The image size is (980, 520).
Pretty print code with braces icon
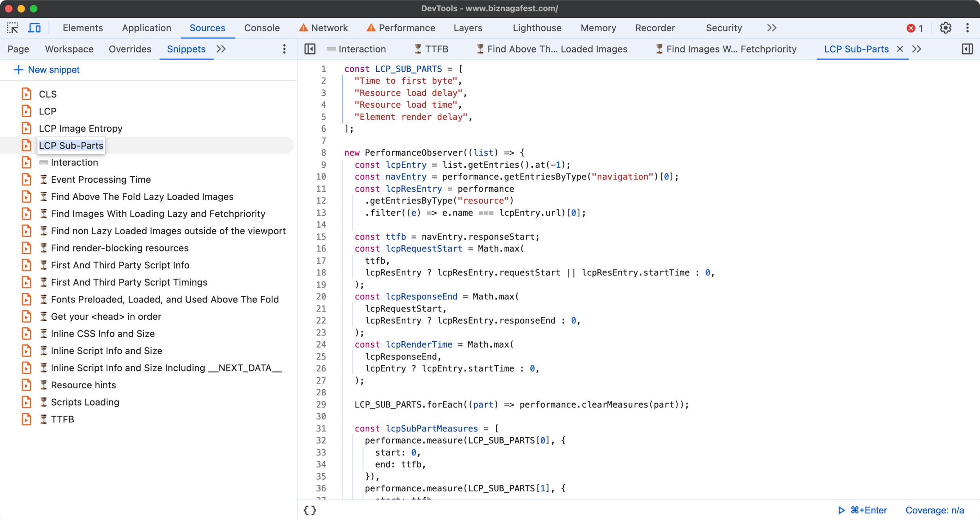[x=310, y=510]
